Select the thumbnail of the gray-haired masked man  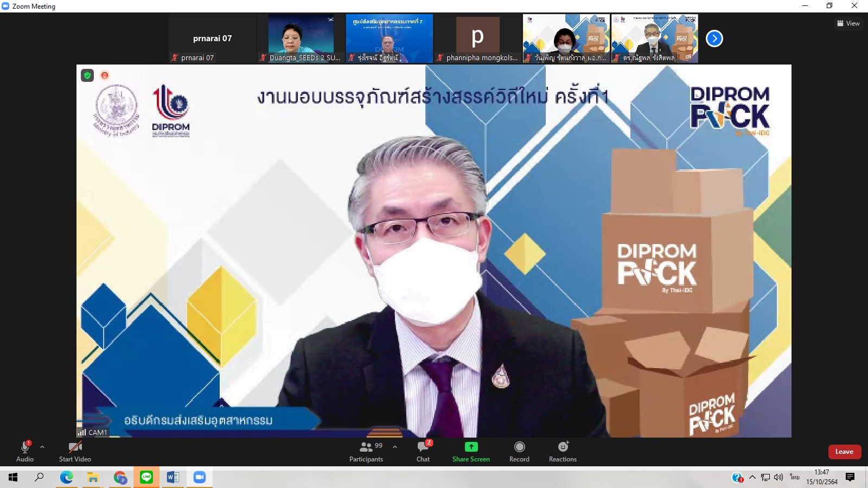pos(655,38)
